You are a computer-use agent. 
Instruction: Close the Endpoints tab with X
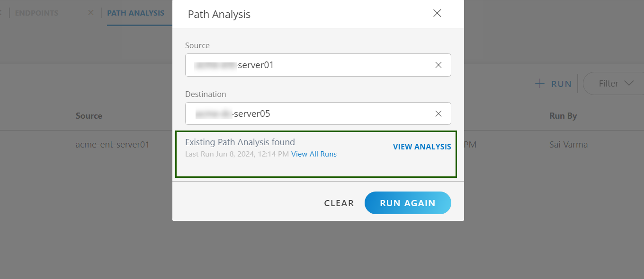(x=91, y=13)
